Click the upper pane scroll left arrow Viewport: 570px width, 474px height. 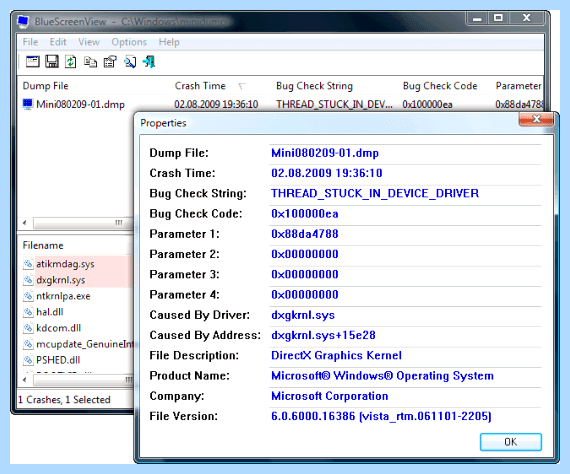click(25, 222)
